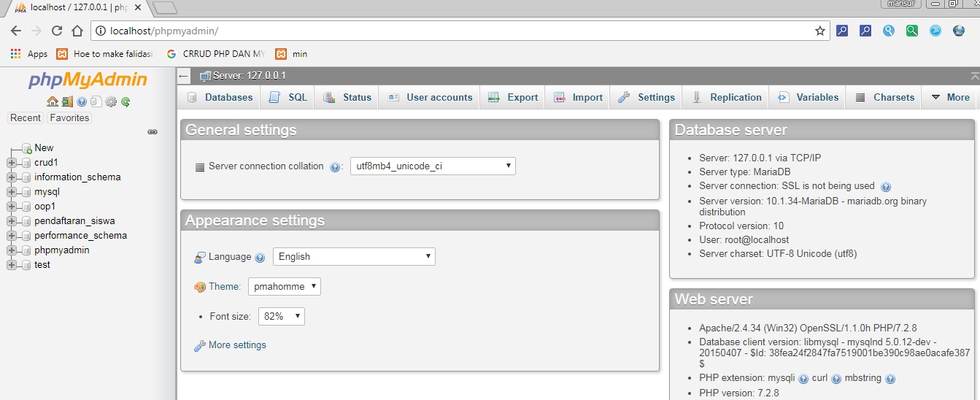The image size is (980, 400).
Task: Click the Favorites tables button
Action: pos(69,118)
